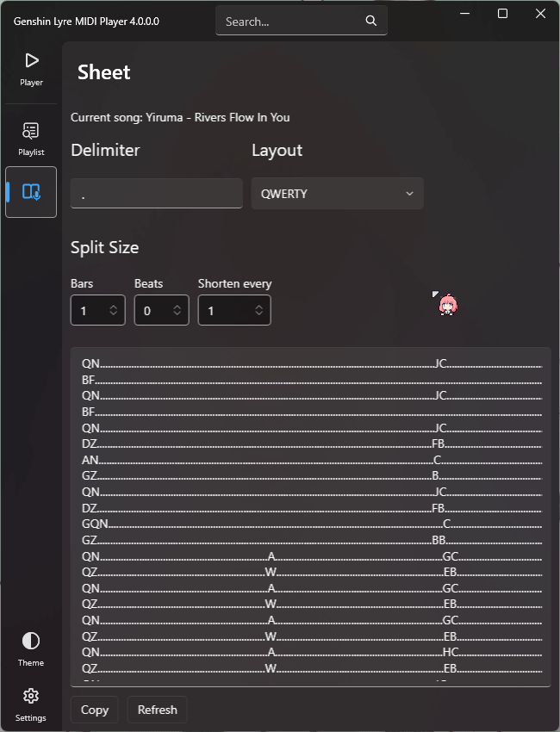Select the Sheet view icon in sidebar

point(31,191)
